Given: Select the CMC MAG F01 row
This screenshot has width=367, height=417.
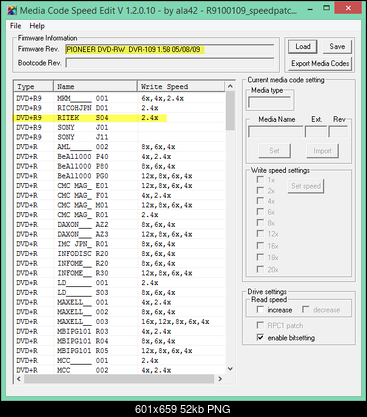Looking at the screenshot, I should pos(120,195).
